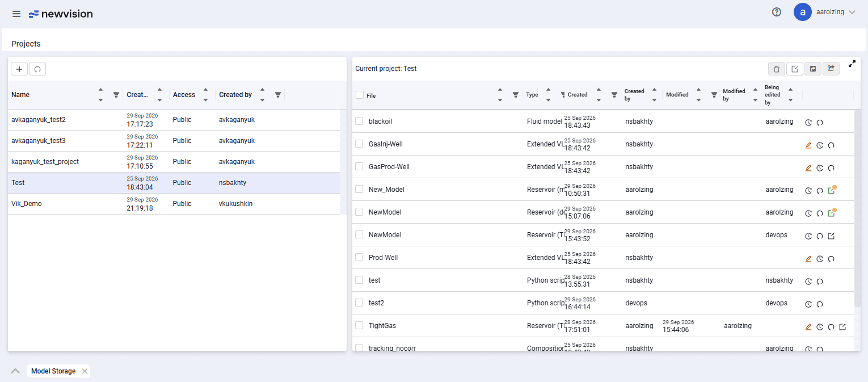Open the aarolzing user menu chevron
This screenshot has width=868, height=382.
coord(852,12)
